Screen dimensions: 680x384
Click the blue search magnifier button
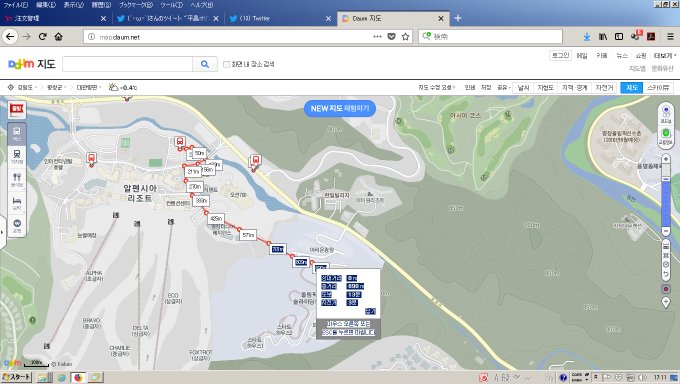click(205, 64)
